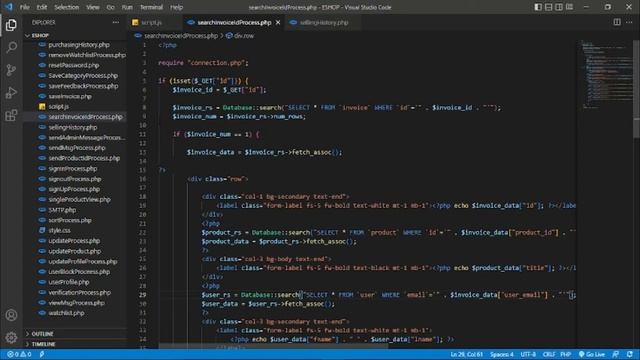Screen dimensions: 640x360
Task: Open the Customize Layout icon
Action: (x=569, y=7)
